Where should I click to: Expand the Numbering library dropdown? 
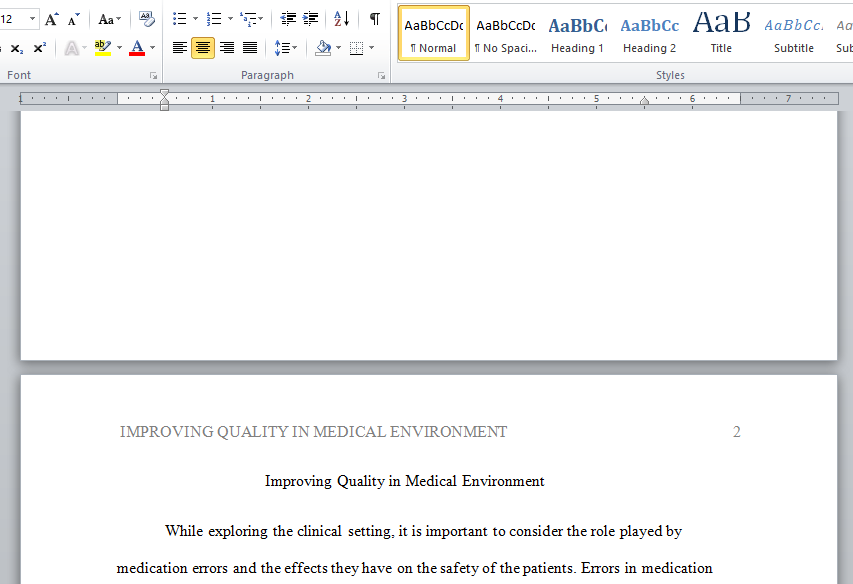[230, 20]
